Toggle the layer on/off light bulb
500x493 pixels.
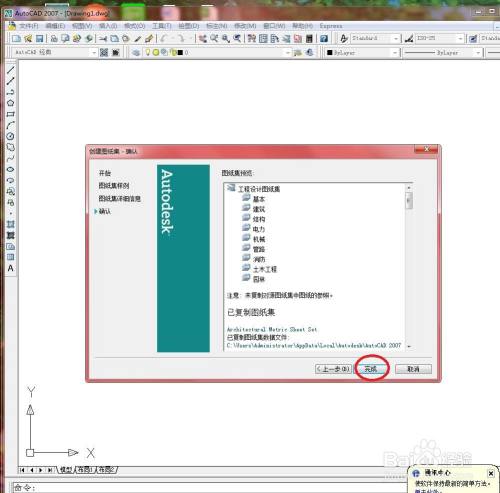click(x=148, y=52)
